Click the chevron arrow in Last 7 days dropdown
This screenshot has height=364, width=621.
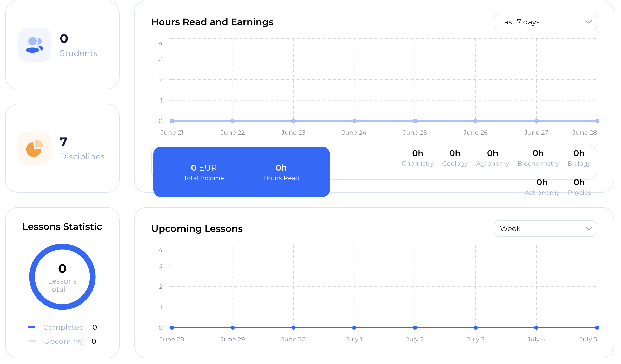point(589,22)
